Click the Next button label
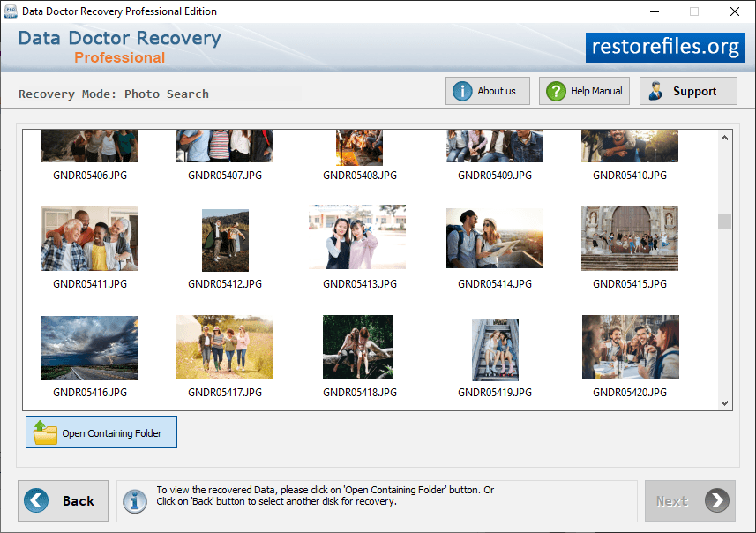The height and width of the screenshot is (533, 756). (x=671, y=501)
